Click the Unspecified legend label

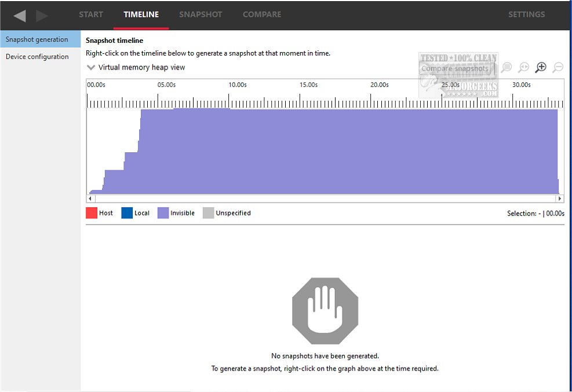click(233, 213)
